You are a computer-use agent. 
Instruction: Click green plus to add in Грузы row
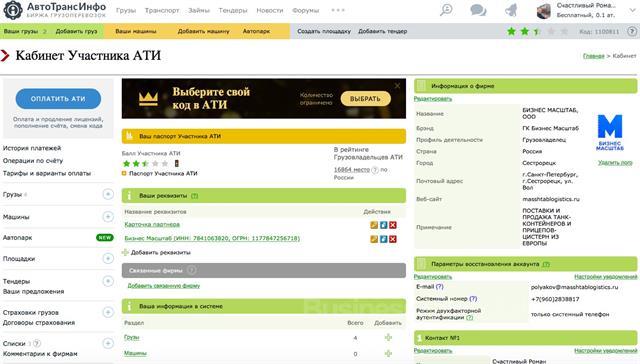point(388,337)
